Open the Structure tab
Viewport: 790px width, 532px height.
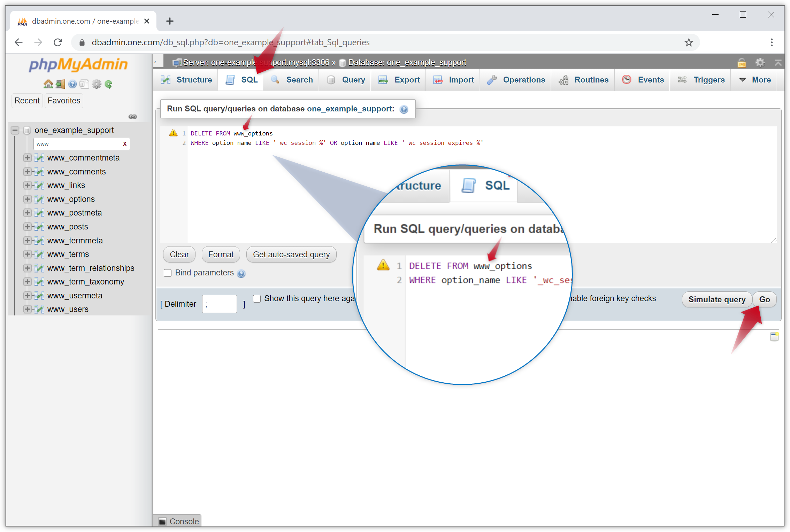(x=186, y=80)
